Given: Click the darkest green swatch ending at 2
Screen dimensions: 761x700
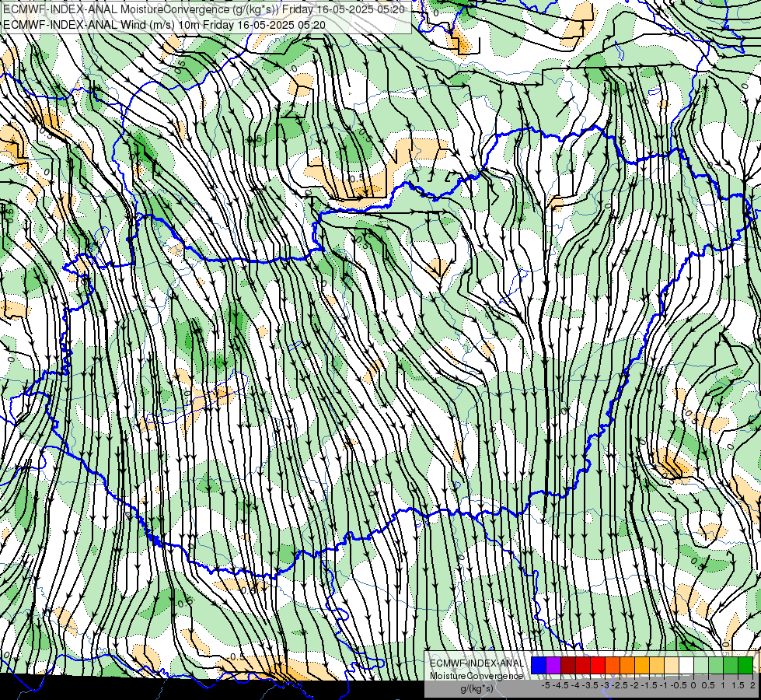Looking at the screenshot, I should 745,666.
